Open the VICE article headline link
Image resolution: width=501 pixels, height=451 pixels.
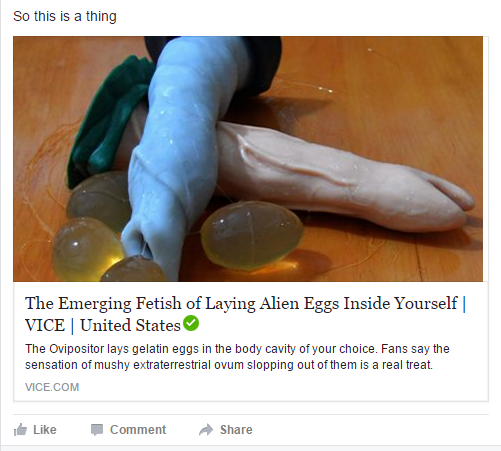tap(245, 314)
